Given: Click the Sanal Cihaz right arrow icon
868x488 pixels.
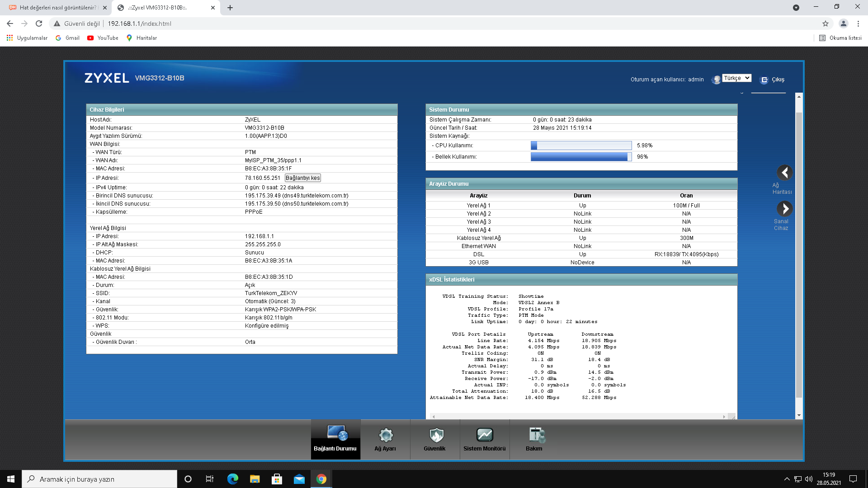Looking at the screenshot, I should 784,209.
